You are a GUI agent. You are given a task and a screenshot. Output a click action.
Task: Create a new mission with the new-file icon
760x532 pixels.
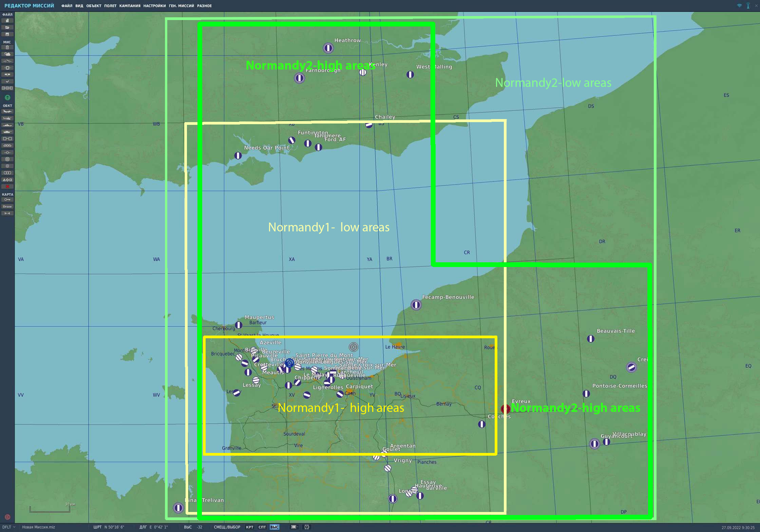pyautogui.click(x=7, y=20)
